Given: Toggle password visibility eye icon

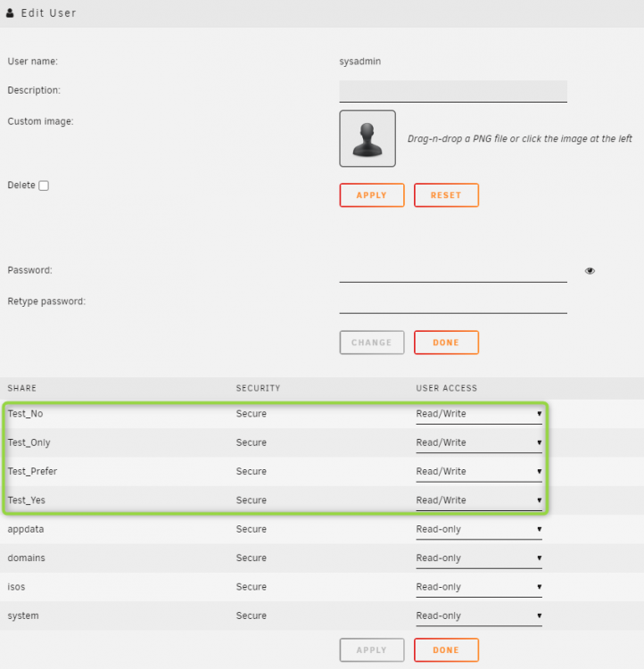Looking at the screenshot, I should [590, 271].
